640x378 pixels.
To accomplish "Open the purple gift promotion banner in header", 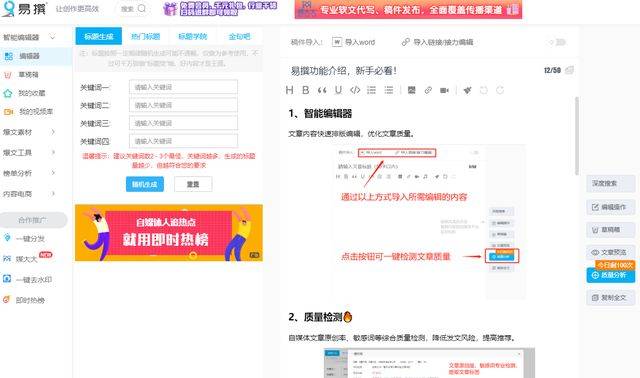I will coord(220,9).
